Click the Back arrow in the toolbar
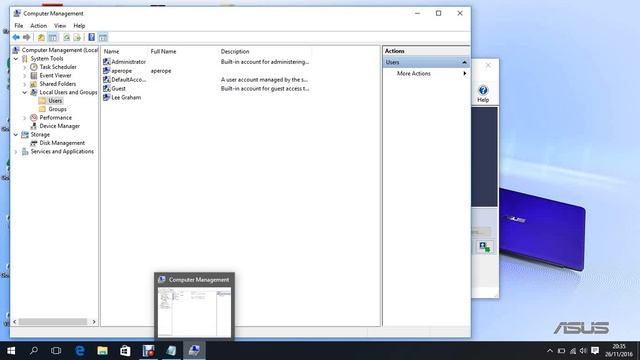This screenshot has width=640, height=360. pos(16,38)
